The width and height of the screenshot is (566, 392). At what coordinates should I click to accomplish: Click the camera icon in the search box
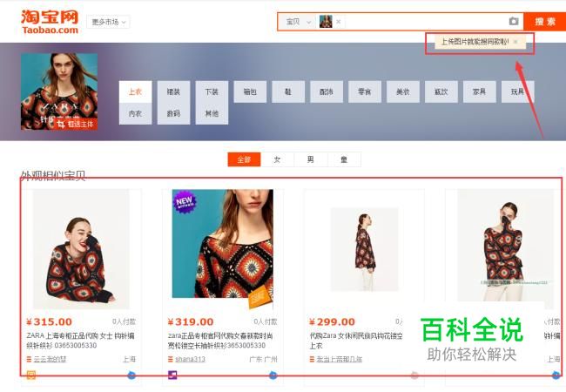[x=514, y=21]
